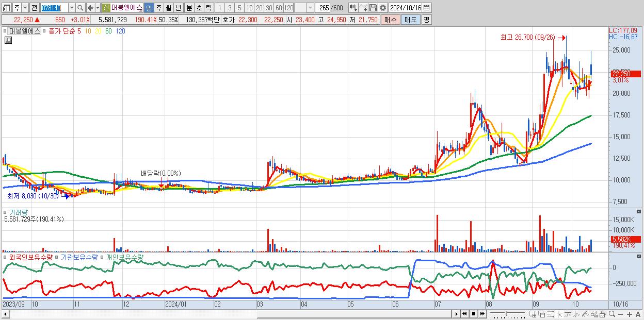The width and height of the screenshot is (644, 320).
Task: Save the chart with the floppy disk icon
Action: pos(373,8)
